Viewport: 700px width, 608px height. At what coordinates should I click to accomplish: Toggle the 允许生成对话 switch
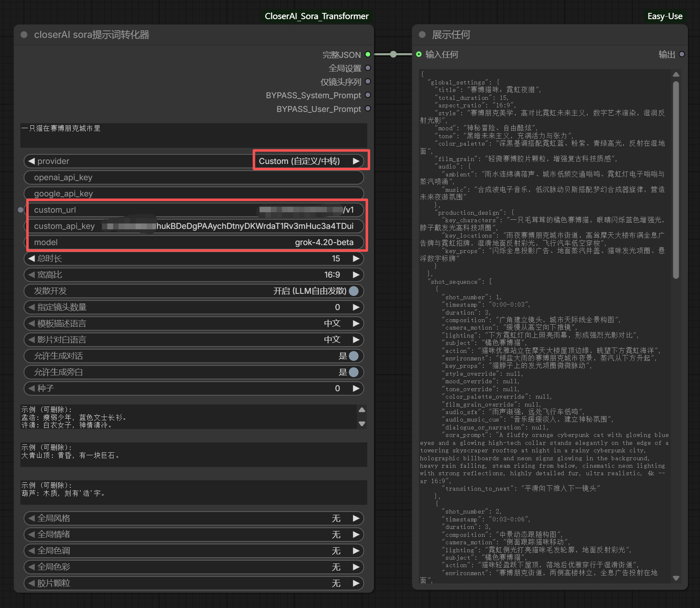(x=354, y=356)
